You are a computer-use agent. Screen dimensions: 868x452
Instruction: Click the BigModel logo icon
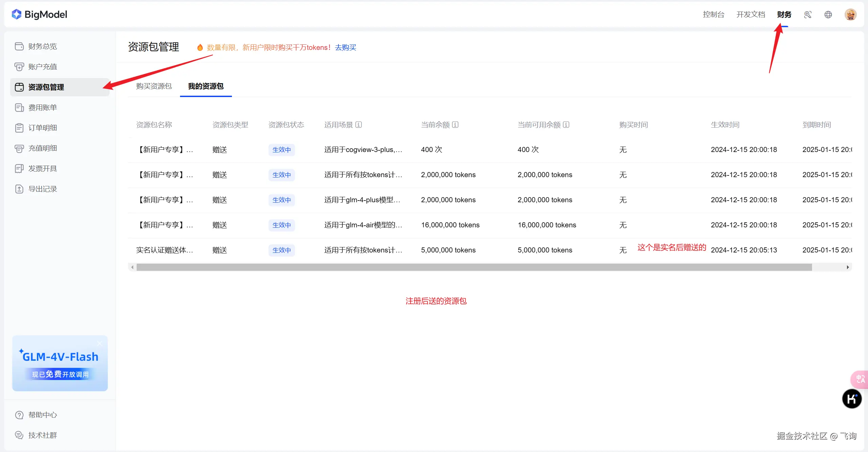point(16,14)
